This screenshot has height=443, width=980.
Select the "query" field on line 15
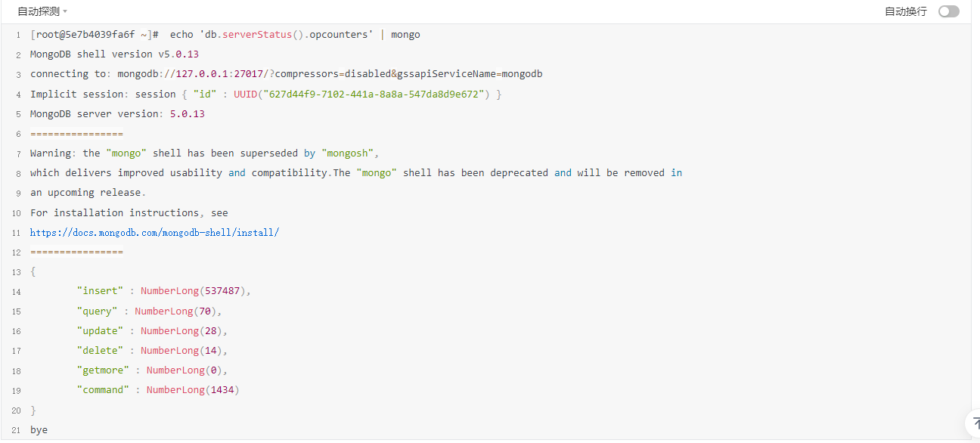click(97, 311)
